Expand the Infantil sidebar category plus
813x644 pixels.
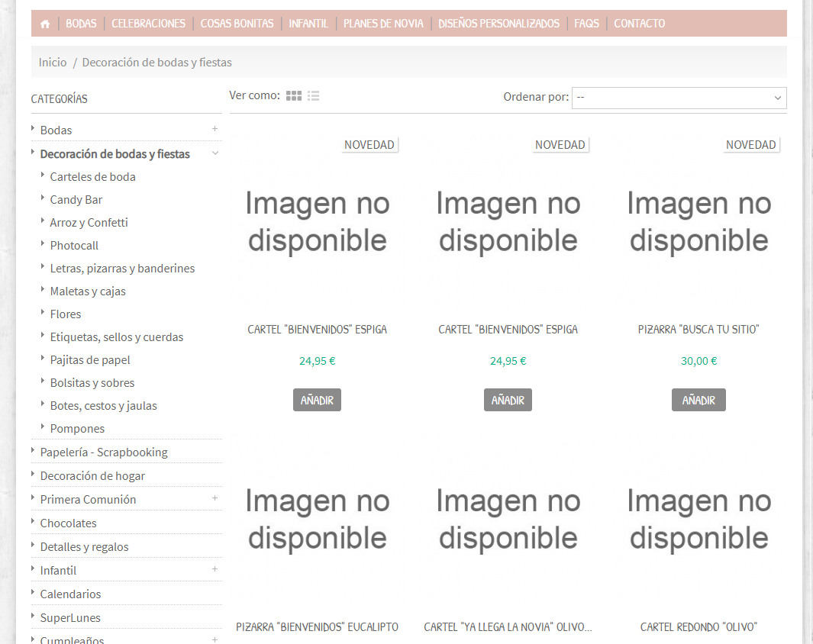215,569
